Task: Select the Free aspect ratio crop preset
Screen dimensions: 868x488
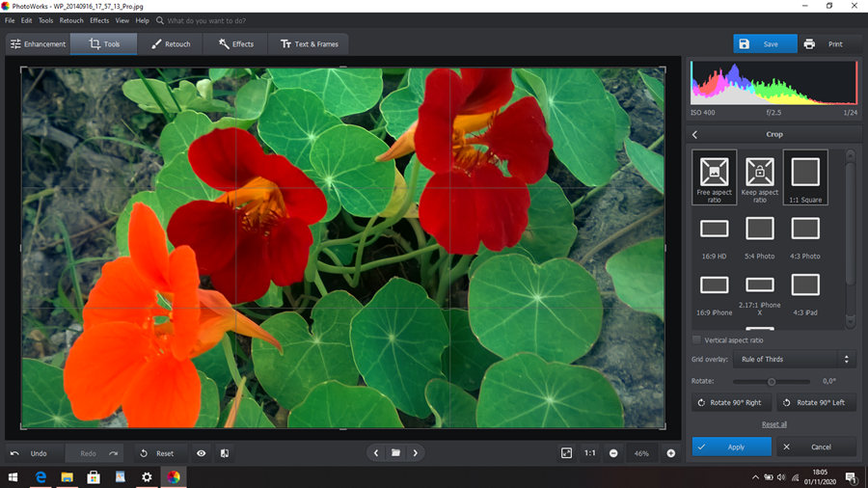Action: 714,177
